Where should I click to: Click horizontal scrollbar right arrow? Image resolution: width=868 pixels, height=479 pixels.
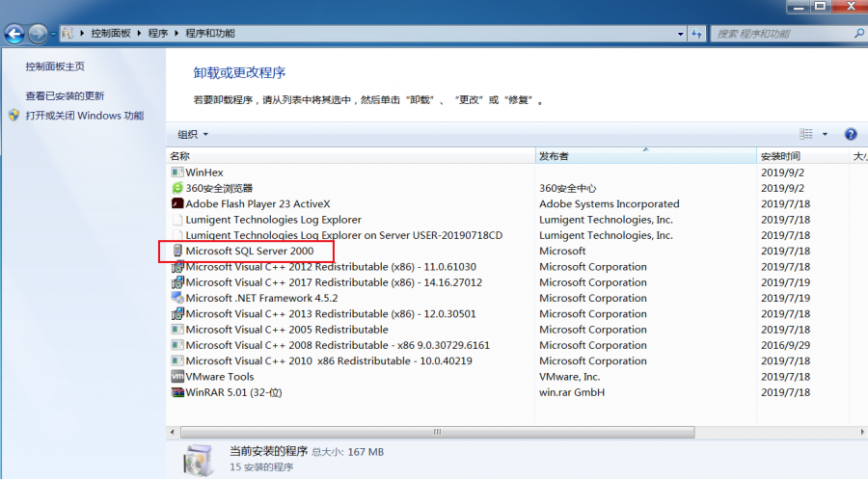click(862, 432)
